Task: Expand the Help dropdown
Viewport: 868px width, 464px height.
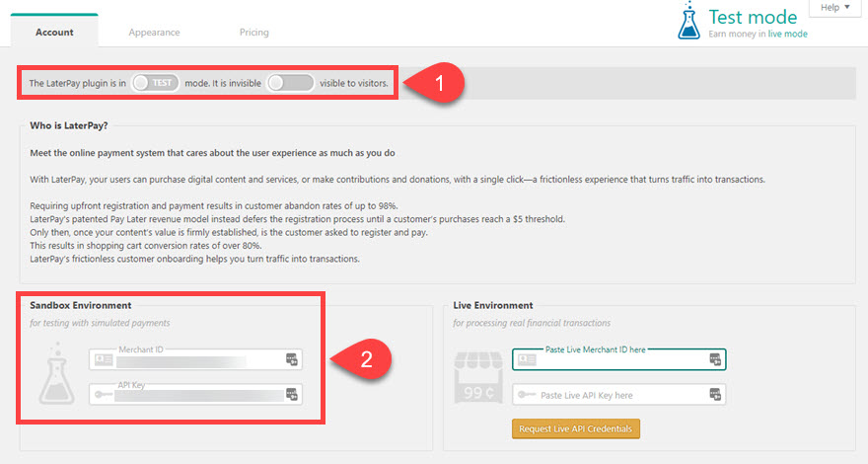Action: click(x=834, y=7)
